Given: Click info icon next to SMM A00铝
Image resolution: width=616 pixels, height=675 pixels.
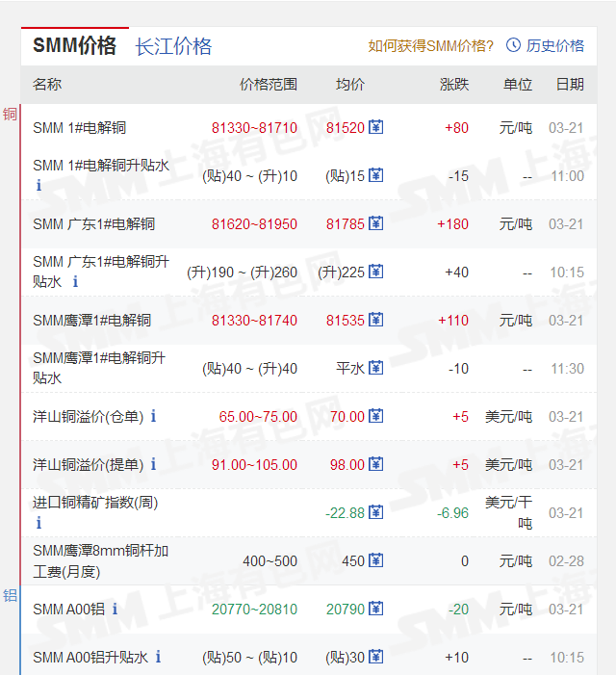Looking at the screenshot, I should click(x=115, y=609).
